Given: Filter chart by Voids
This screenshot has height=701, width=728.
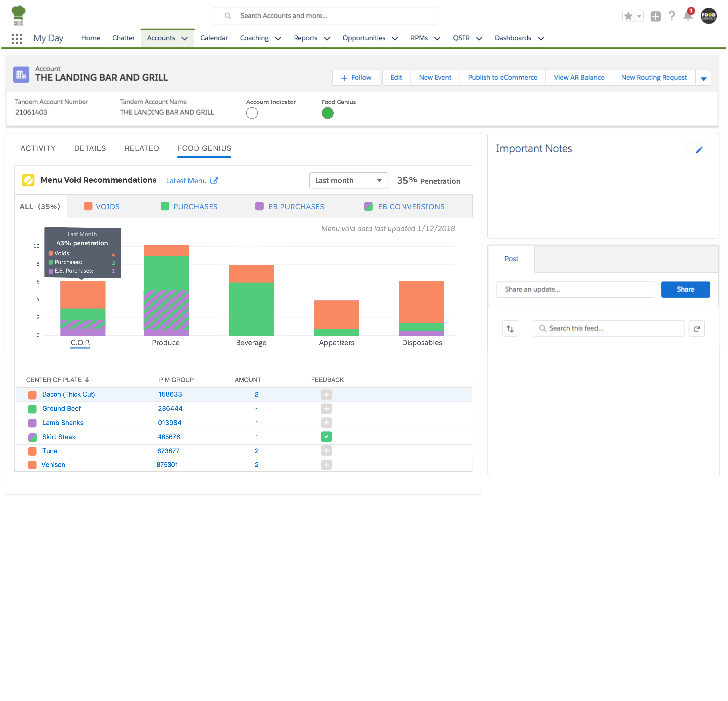Looking at the screenshot, I should [102, 206].
